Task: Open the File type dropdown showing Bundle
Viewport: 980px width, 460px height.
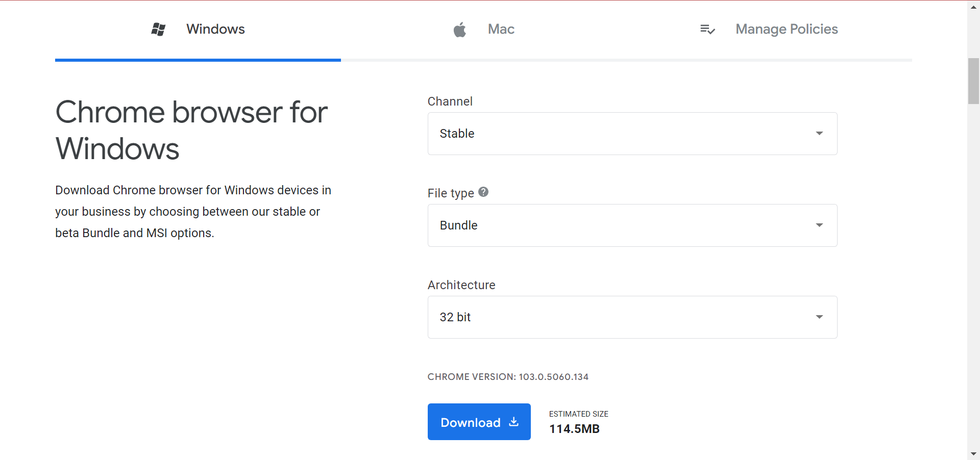Action: (632, 225)
